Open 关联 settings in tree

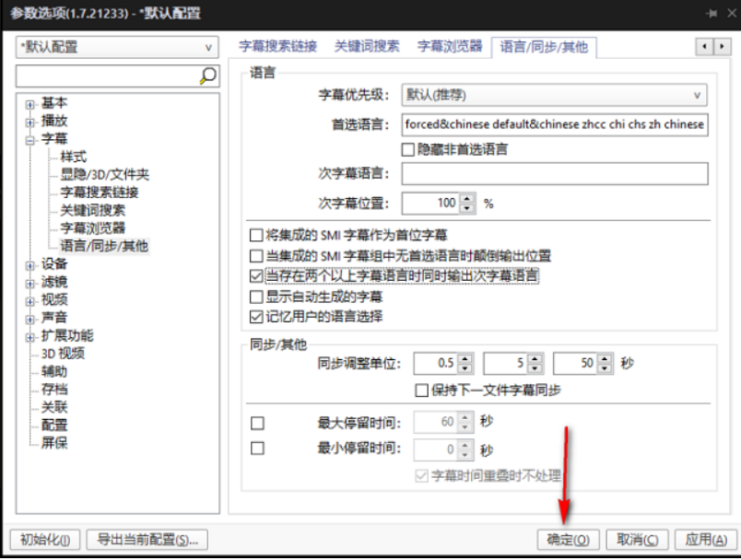(x=54, y=407)
